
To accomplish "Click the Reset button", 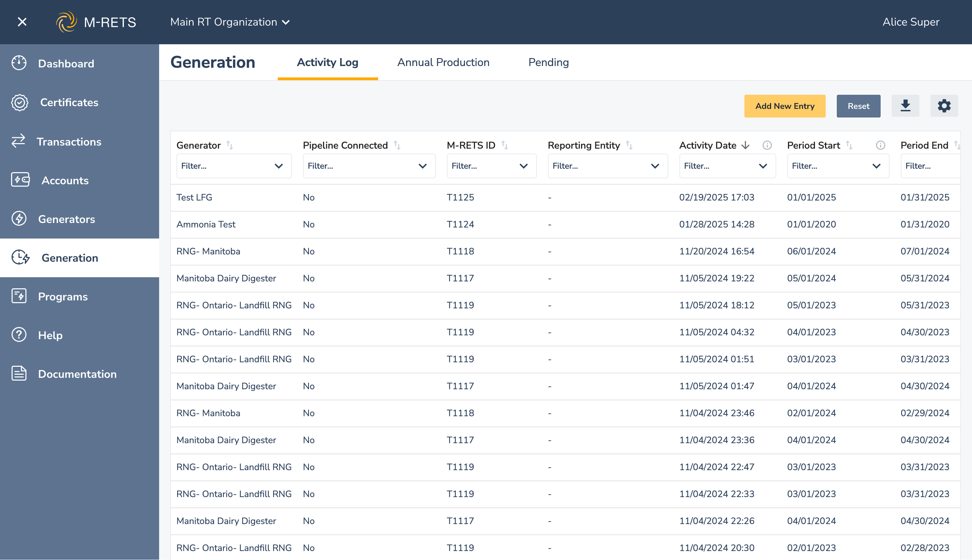I will [858, 106].
